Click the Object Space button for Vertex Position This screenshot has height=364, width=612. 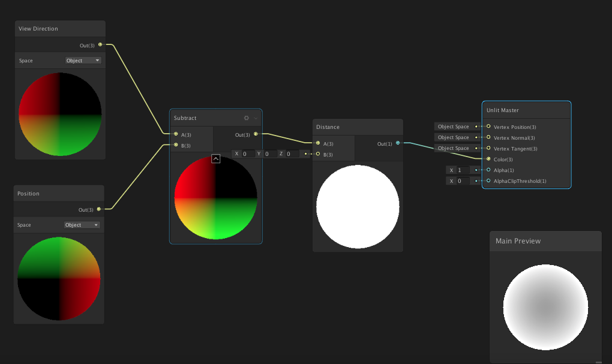453,127
